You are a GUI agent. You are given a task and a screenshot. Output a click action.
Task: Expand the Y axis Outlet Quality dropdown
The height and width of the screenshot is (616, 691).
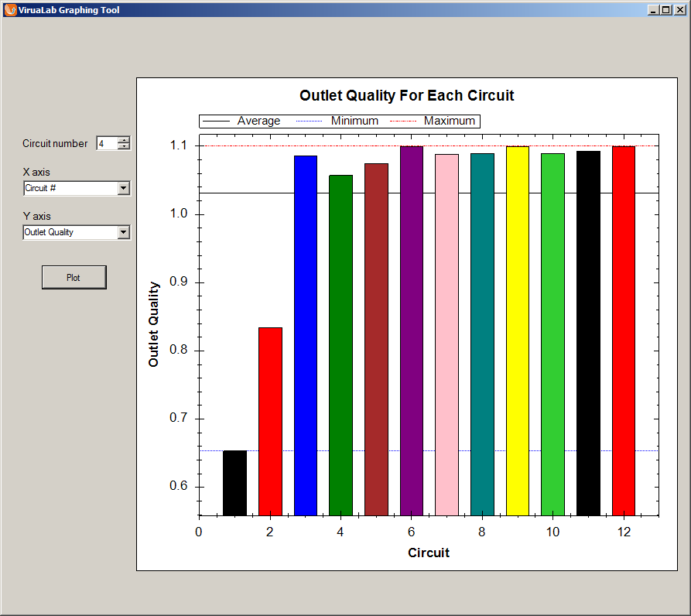tap(123, 232)
